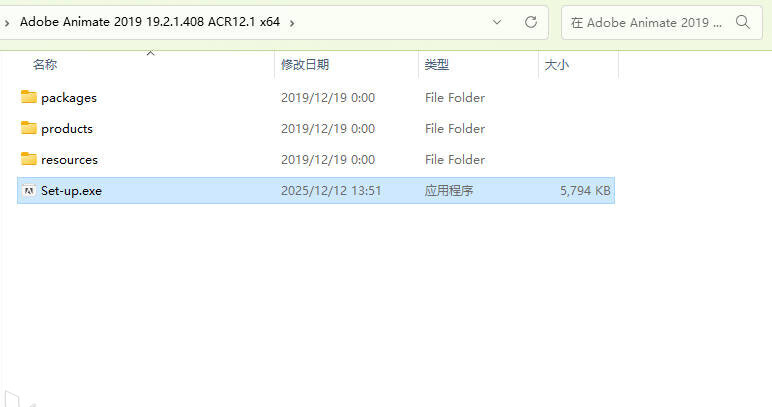Select Set-up.exe file name
The height and width of the screenshot is (407, 772).
pyautogui.click(x=71, y=191)
